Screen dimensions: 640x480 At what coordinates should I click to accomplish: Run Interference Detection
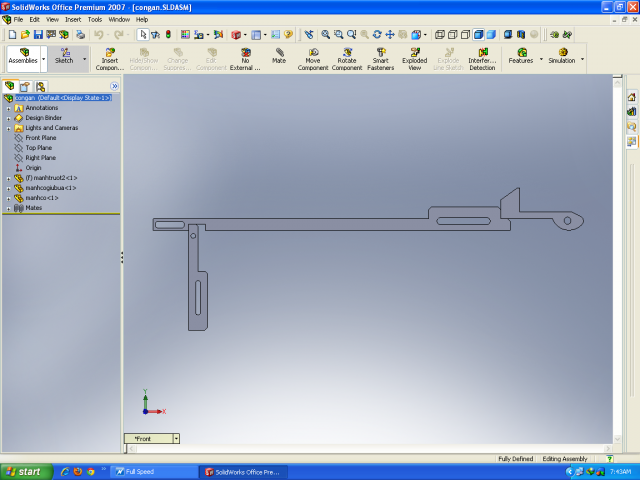click(x=482, y=59)
